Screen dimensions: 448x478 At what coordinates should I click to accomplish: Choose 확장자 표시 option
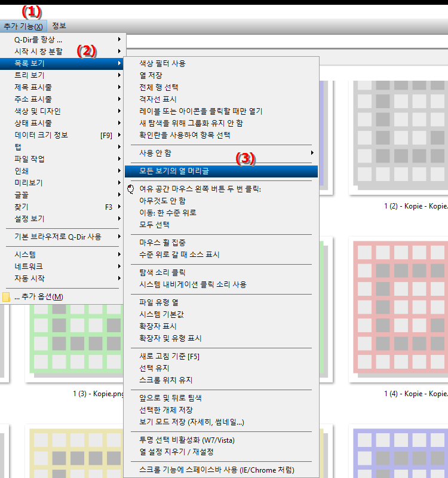221,326
